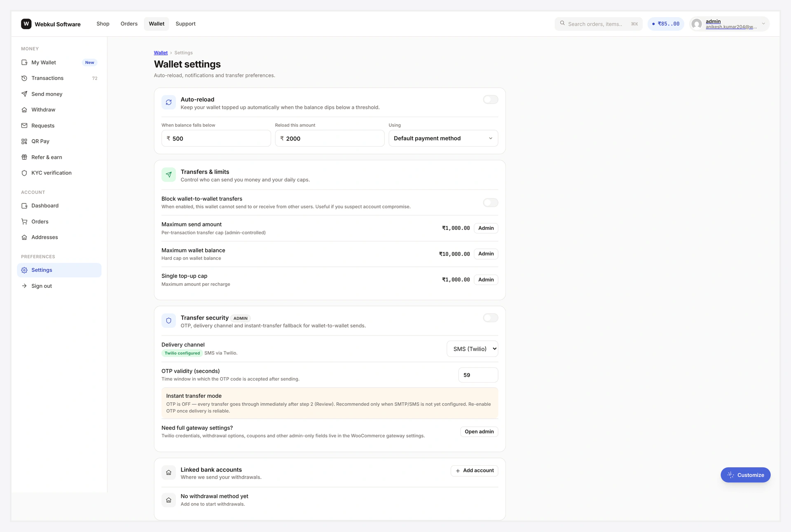Click the Instant transfer mode notice heading
Image resolution: width=791 pixels, height=532 pixels.
pyautogui.click(x=194, y=396)
